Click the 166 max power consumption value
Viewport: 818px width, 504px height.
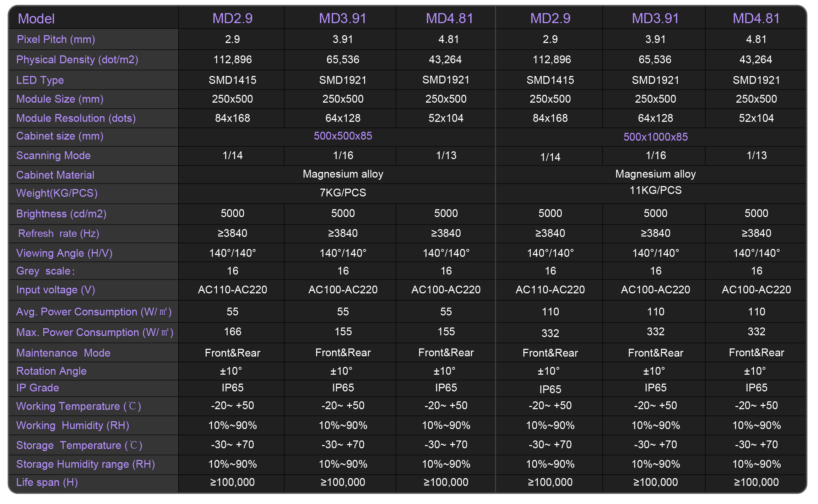coord(232,331)
